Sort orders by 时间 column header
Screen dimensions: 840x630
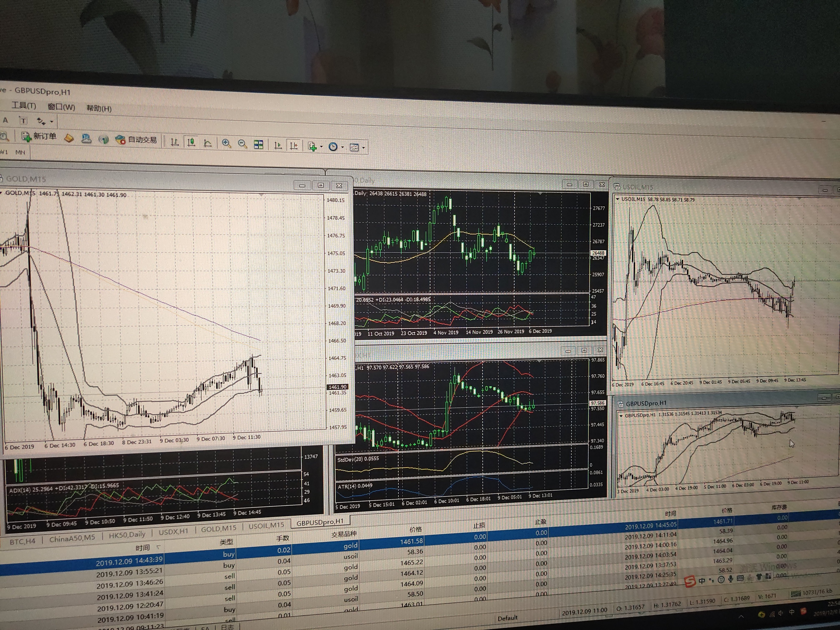point(143,547)
